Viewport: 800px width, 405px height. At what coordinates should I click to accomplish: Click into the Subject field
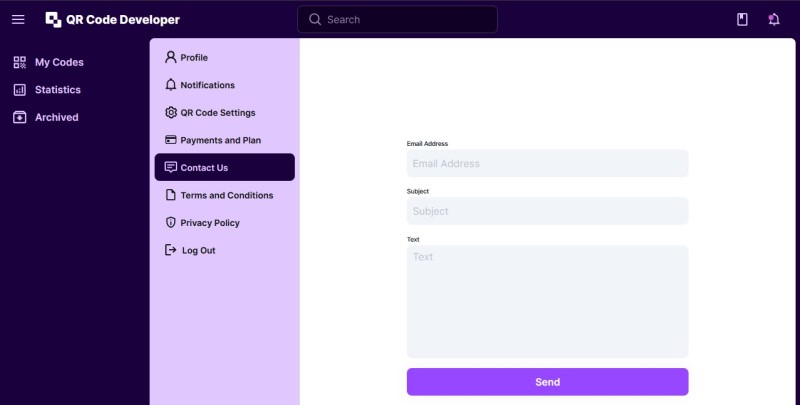pos(547,211)
